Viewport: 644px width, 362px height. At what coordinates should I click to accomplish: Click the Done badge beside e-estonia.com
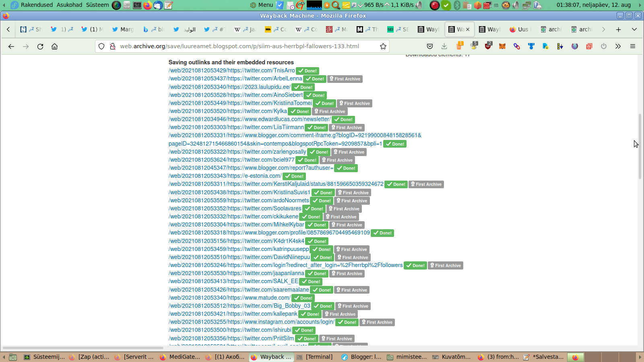294,176
